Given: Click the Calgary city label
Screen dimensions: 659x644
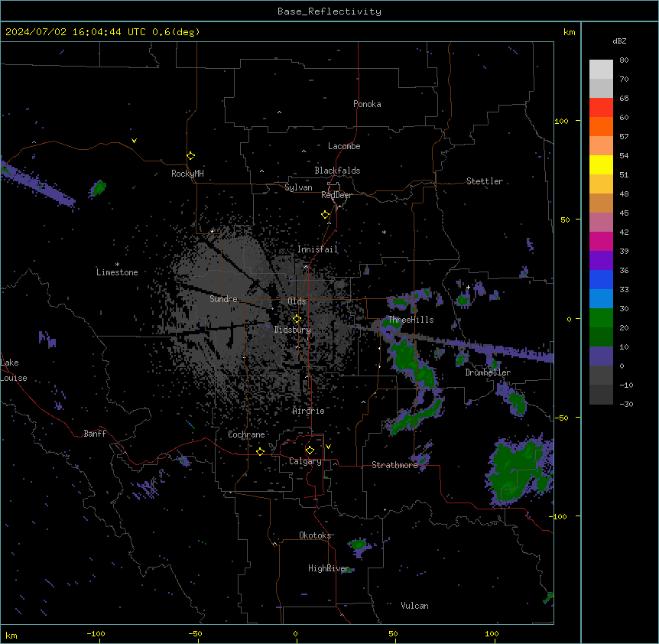Looking at the screenshot, I should pyautogui.click(x=305, y=461).
